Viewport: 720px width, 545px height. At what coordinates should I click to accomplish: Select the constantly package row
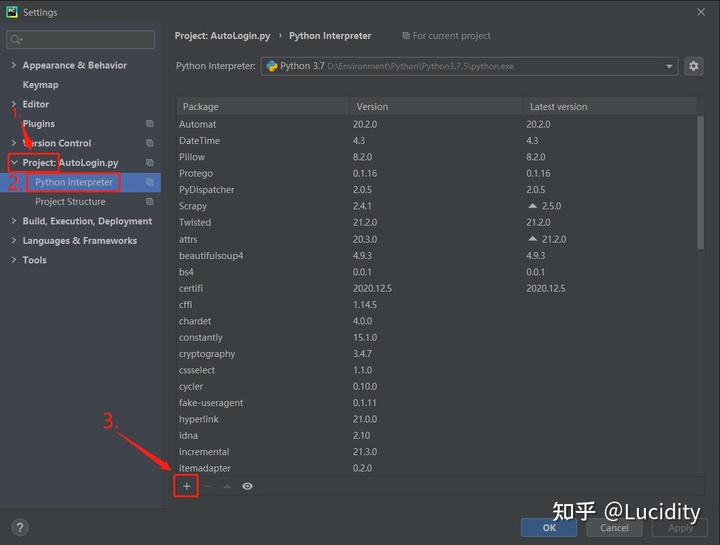point(437,337)
